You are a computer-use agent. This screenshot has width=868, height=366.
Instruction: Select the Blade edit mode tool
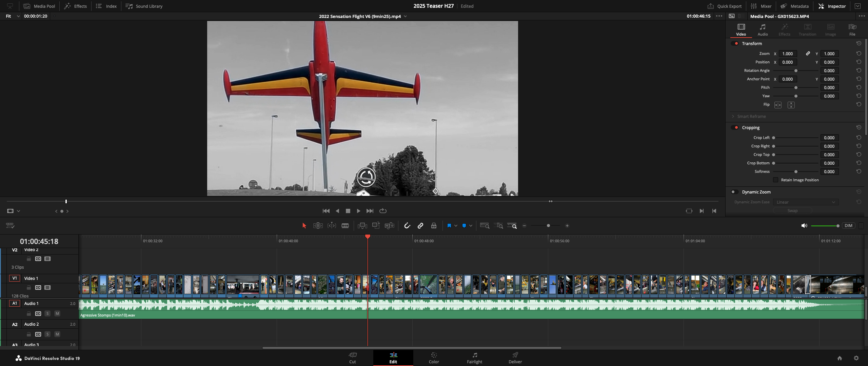point(345,226)
